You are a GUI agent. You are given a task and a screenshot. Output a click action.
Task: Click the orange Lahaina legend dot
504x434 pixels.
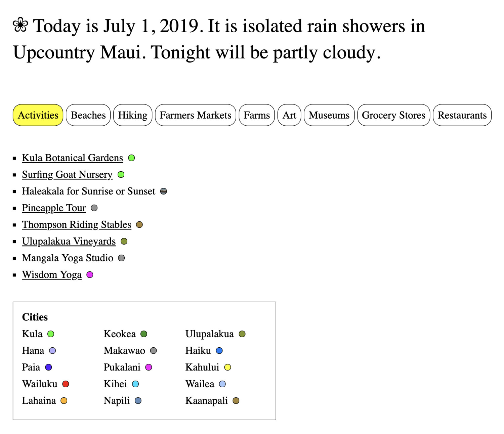64,401
